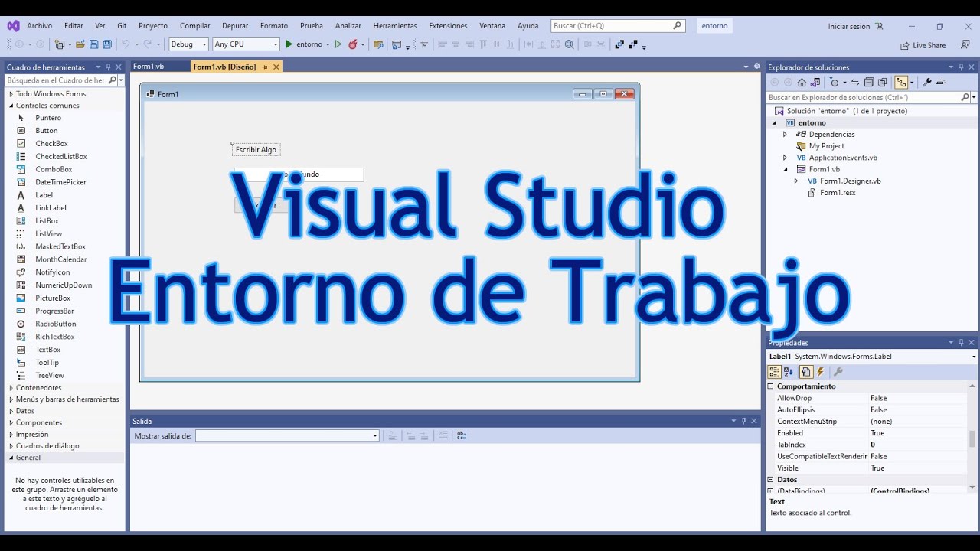Expand the Dependencias node in Solution Explorer

point(785,135)
